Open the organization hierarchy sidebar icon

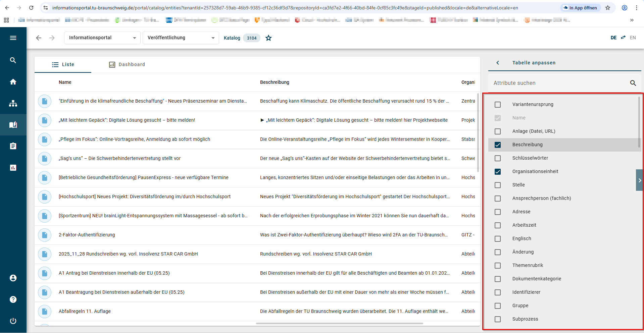(x=13, y=103)
